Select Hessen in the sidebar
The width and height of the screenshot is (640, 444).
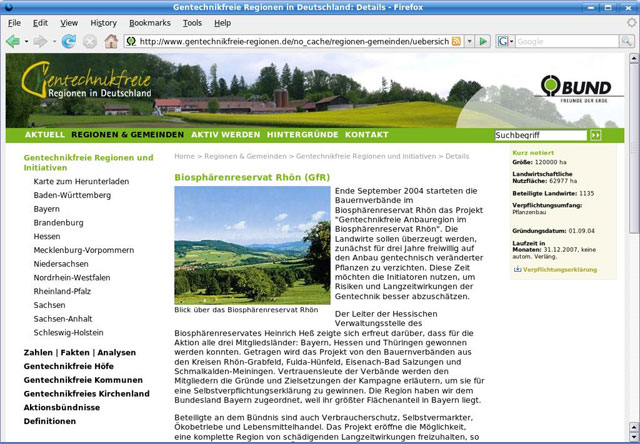tap(47, 236)
